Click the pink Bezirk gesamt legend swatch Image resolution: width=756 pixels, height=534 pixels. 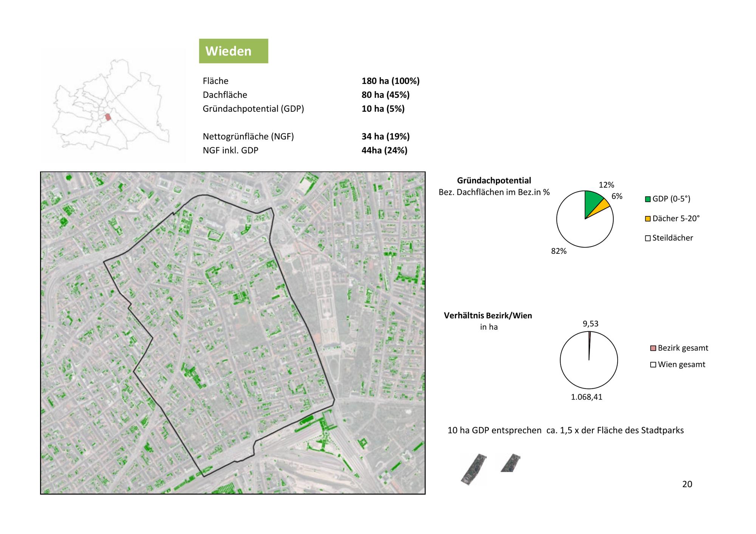tap(653, 348)
